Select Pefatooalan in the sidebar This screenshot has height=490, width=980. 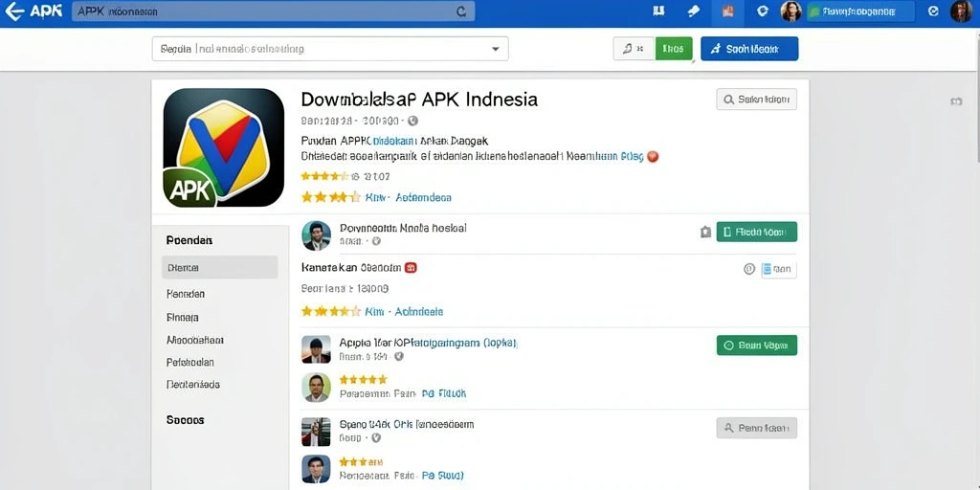190,362
